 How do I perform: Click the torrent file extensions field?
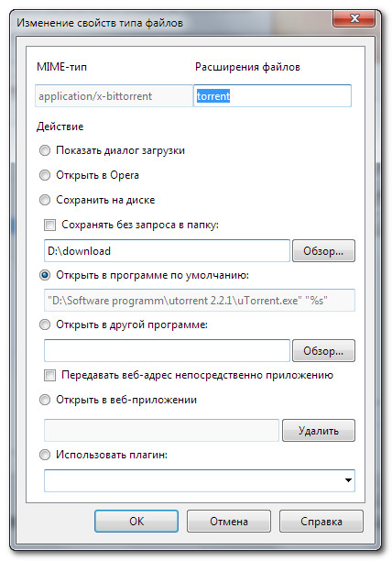pyautogui.click(x=272, y=96)
